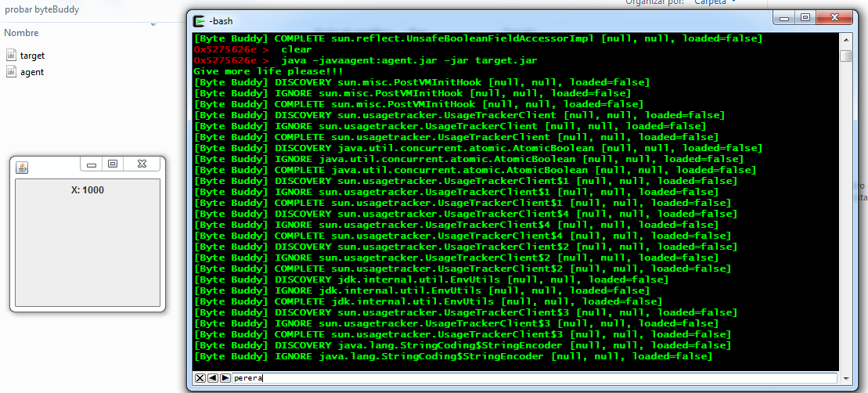Click the IGNORE UsageTrackerClient$4 line
Screen dimensions: 868x393
pos(456,225)
